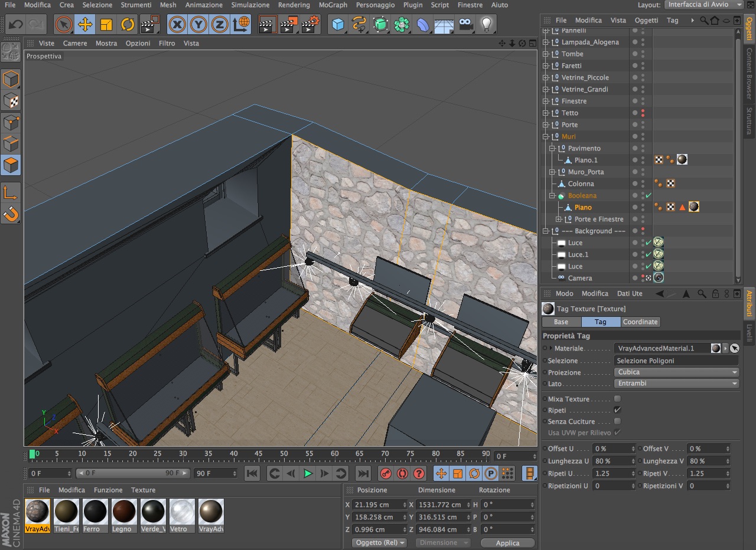
Task: Open the spline drawing tools
Action: coord(359,25)
